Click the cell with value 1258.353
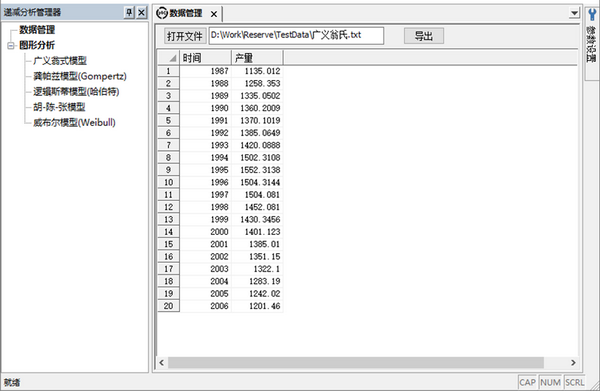 coord(257,83)
